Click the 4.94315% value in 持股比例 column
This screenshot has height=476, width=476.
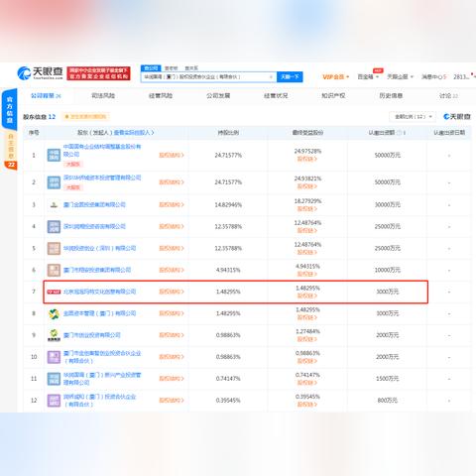pyautogui.click(x=228, y=270)
